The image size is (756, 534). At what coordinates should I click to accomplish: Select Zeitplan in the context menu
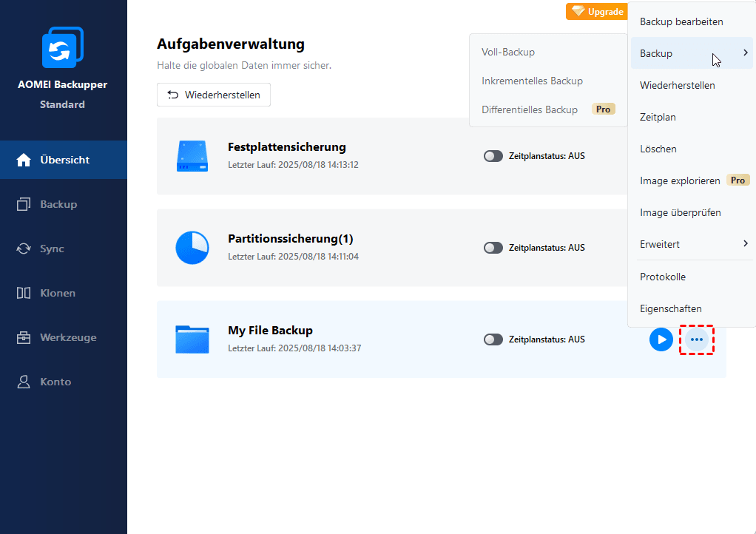click(x=692, y=117)
